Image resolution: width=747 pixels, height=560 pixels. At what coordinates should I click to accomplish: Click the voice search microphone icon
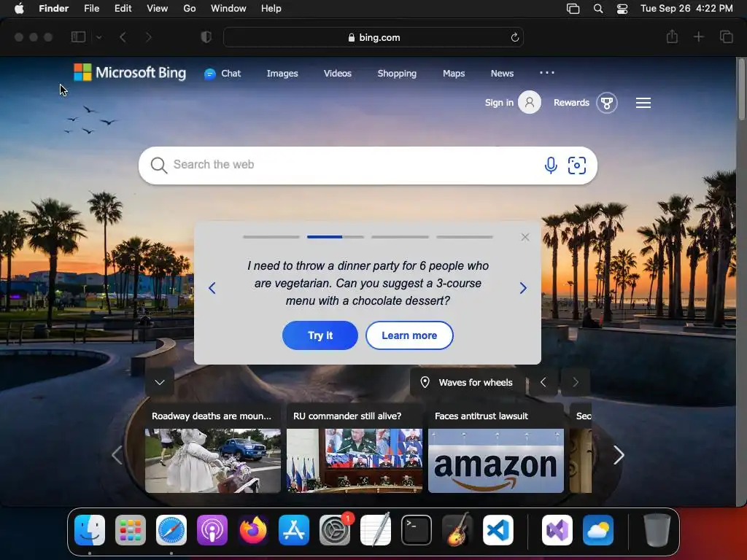(x=551, y=166)
